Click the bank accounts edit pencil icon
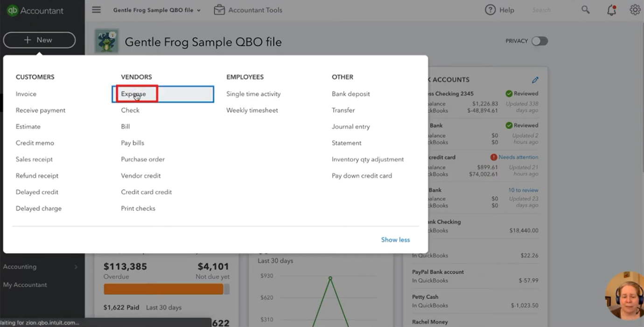644x327 pixels. pos(535,80)
